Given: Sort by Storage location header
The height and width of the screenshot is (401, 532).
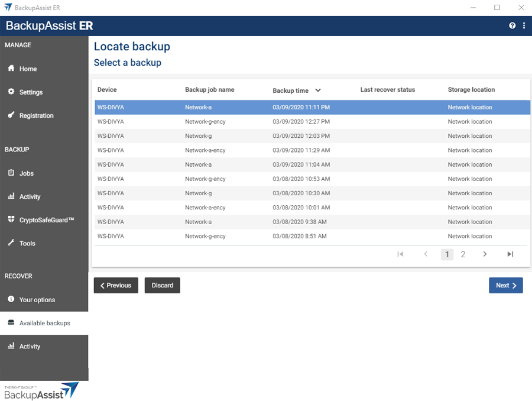Looking at the screenshot, I should click(x=471, y=90).
